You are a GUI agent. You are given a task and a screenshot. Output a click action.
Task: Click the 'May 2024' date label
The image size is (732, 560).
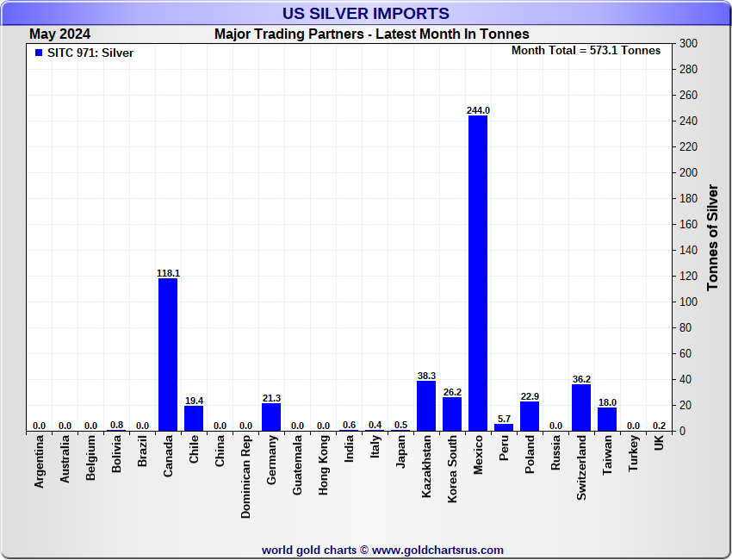[x=59, y=34]
